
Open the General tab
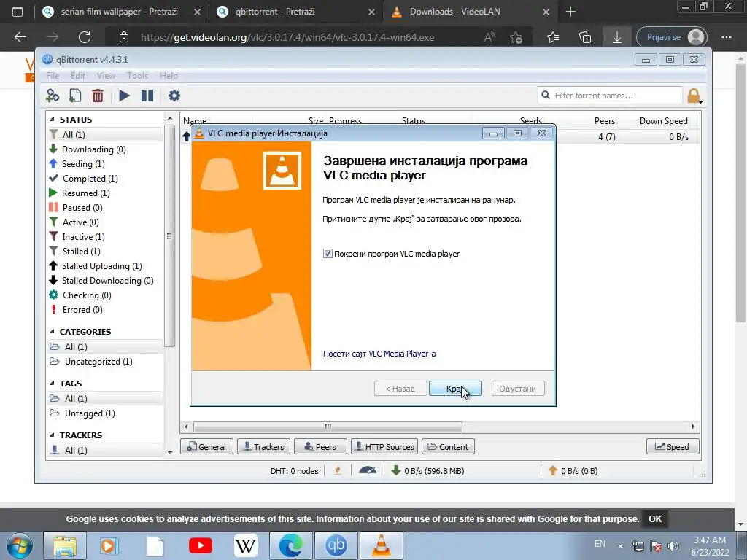click(206, 447)
